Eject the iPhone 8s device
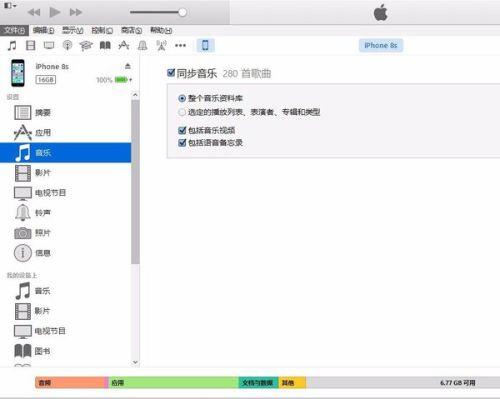 pos(128,66)
